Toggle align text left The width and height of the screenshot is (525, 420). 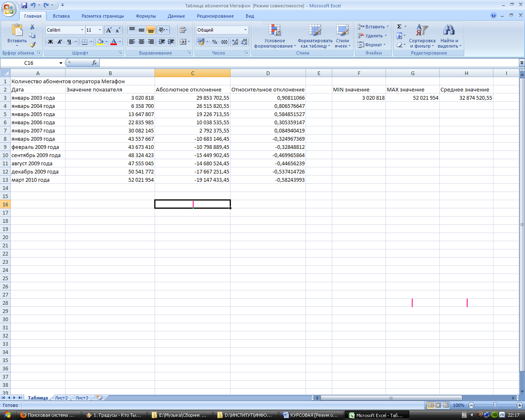pyautogui.click(x=132, y=42)
